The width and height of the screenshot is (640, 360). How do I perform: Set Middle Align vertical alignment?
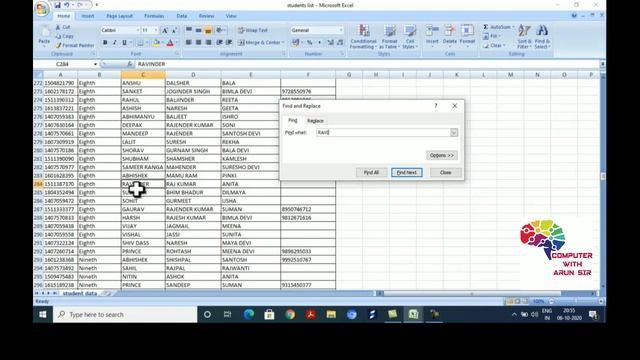click(198, 30)
